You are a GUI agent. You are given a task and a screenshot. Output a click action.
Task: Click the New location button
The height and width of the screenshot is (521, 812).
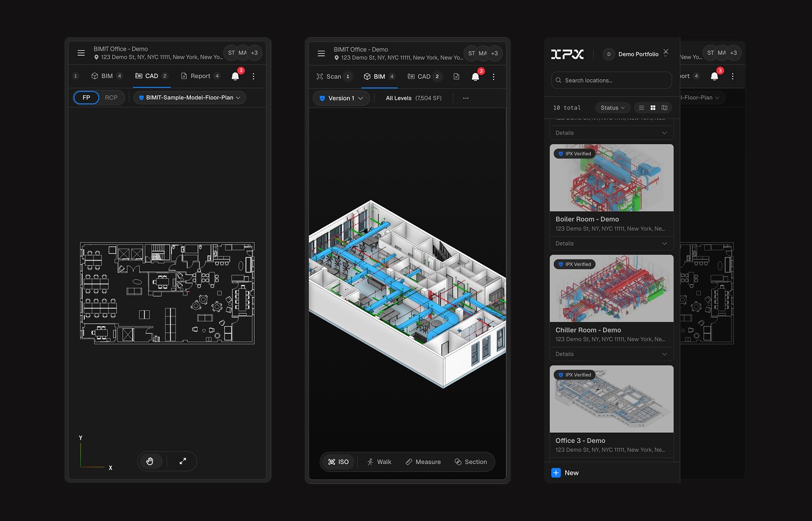[x=565, y=473]
